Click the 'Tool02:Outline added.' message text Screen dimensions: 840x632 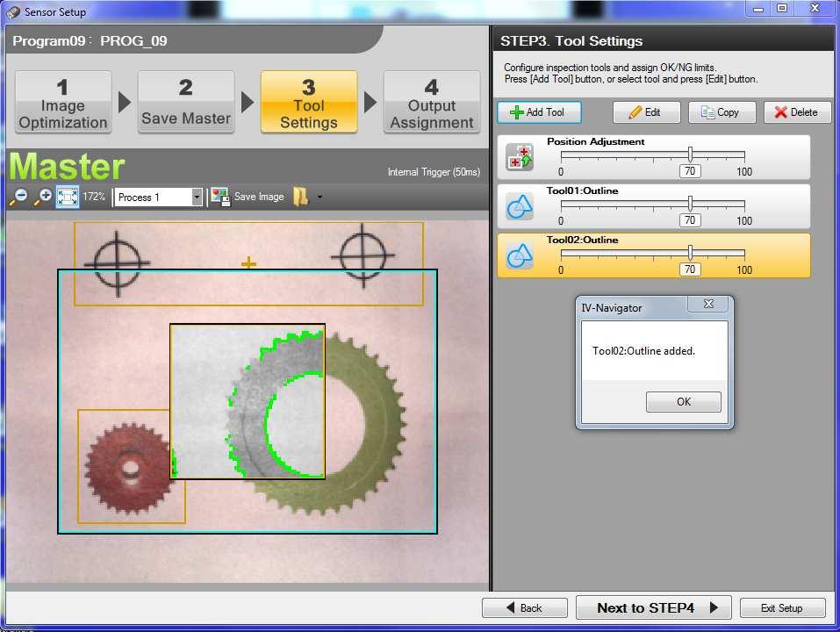pos(643,351)
